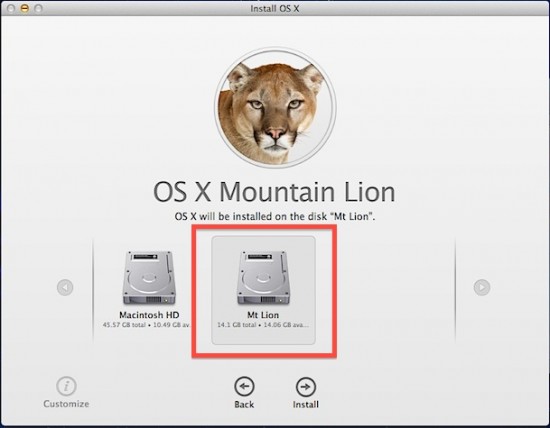Click the Customize text label

point(66,404)
